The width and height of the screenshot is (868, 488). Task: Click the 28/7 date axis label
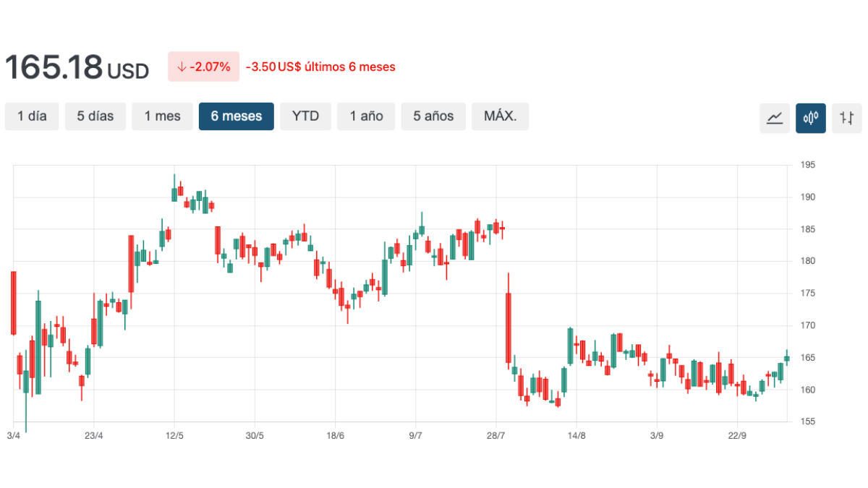(x=496, y=435)
